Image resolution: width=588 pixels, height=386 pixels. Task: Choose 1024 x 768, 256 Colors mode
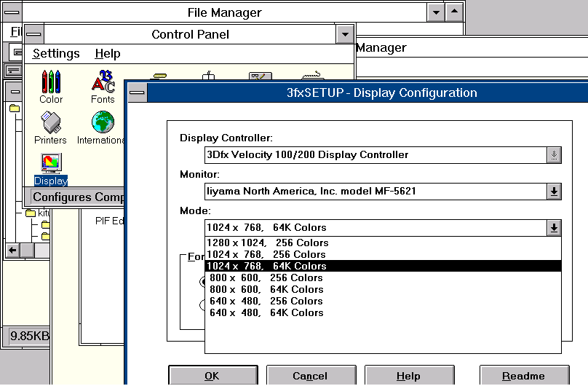point(383,254)
